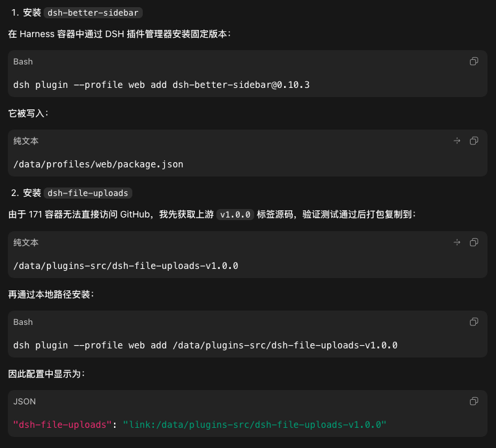Click the text 再通过本地路径安装：
The height and width of the screenshot is (448, 496).
(x=51, y=294)
